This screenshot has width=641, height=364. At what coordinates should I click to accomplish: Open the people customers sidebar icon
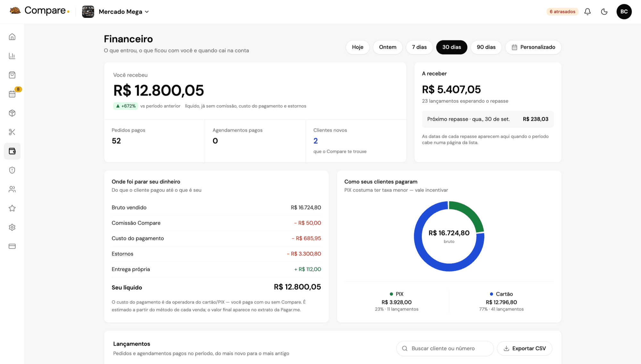pos(12,189)
